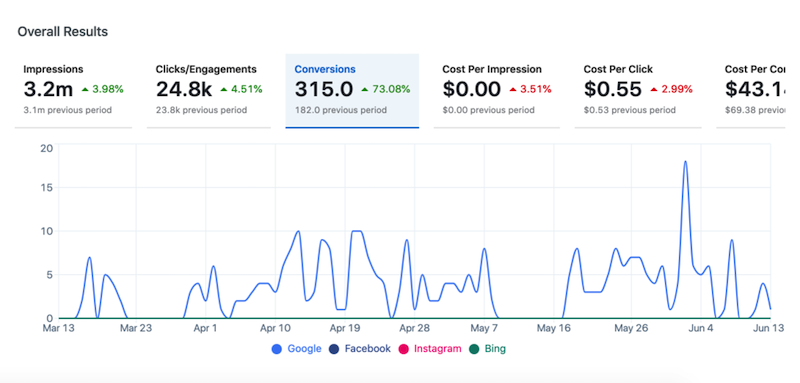Click the y-axis label 15
The image size is (800, 383).
coord(46,188)
